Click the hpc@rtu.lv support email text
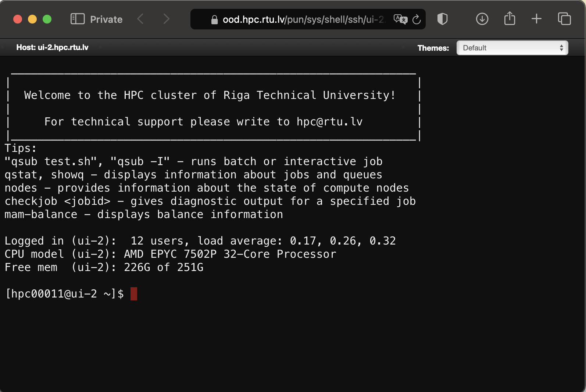This screenshot has height=392, width=586. click(329, 122)
